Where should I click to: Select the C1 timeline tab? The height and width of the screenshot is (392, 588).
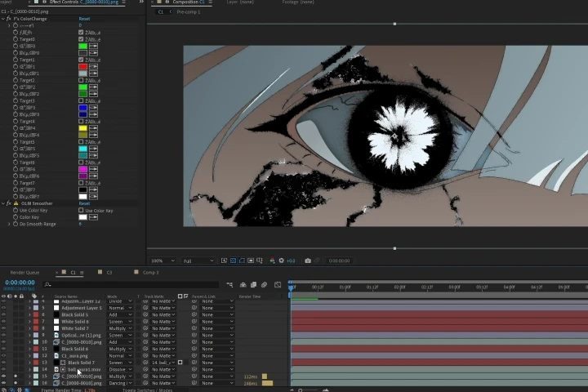(x=73, y=273)
